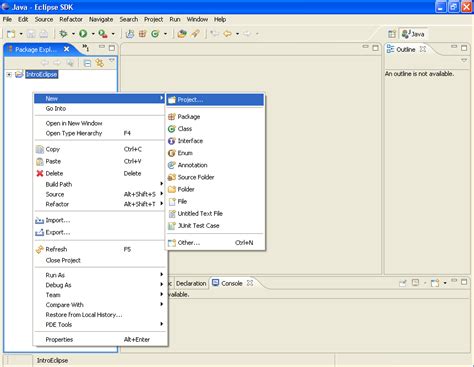474x367 pixels.
Task: Click the New wizard toolbar icon
Action: [11, 34]
